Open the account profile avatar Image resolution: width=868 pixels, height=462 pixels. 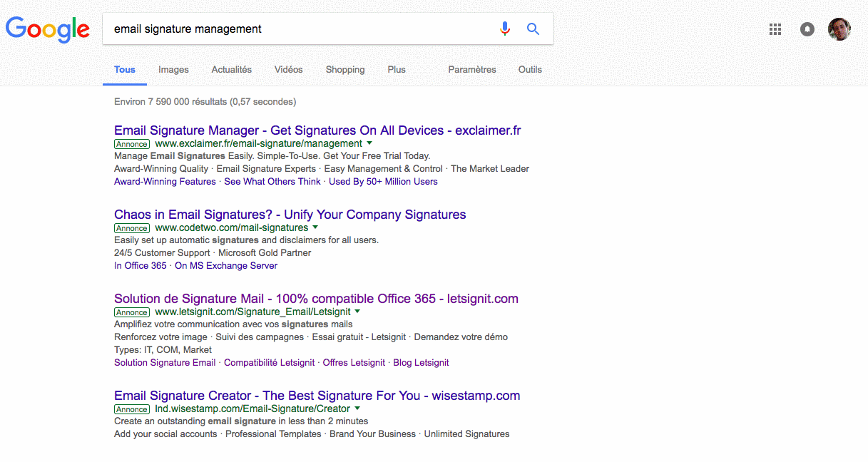[839, 29]
